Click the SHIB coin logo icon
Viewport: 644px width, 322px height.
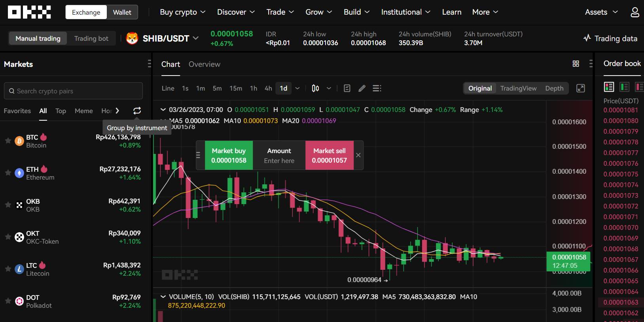coord(132,38)
